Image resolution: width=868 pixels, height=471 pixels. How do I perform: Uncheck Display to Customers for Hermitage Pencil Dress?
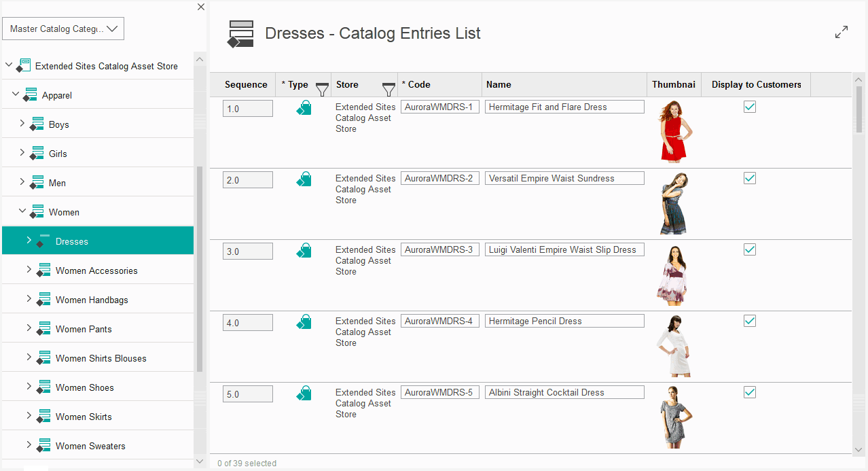point(750,321)
